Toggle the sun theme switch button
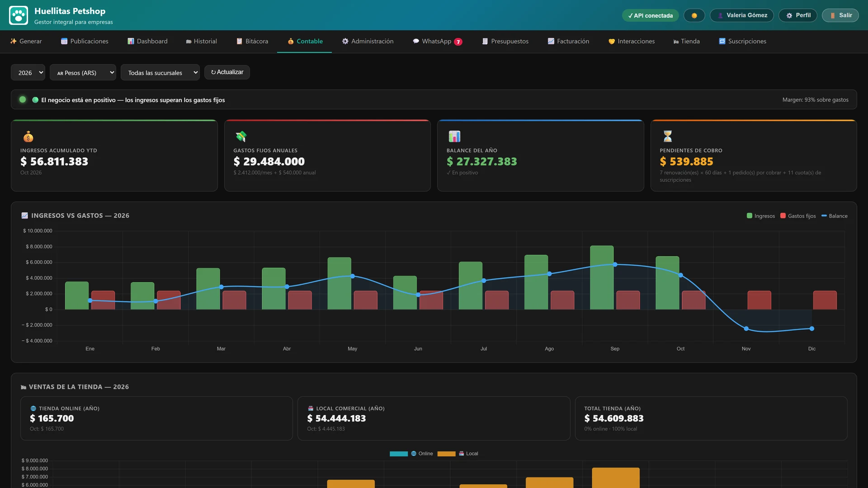 click(x=694, y=15)
